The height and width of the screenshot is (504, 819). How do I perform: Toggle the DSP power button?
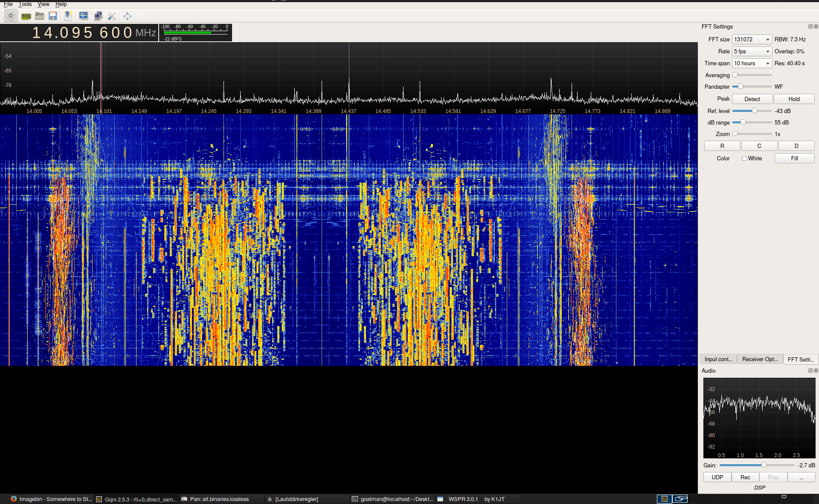[11, 16]
